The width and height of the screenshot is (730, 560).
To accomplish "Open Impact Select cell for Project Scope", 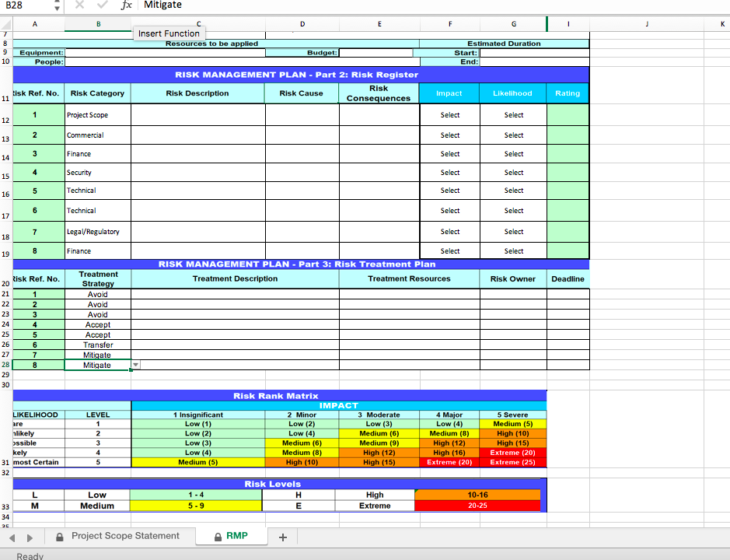I will pyautogui.click(x=449, y=114).
